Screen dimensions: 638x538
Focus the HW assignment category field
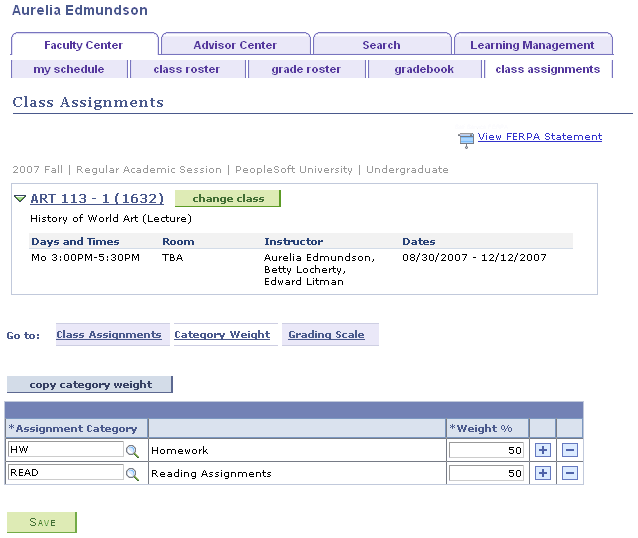[66, 450]
